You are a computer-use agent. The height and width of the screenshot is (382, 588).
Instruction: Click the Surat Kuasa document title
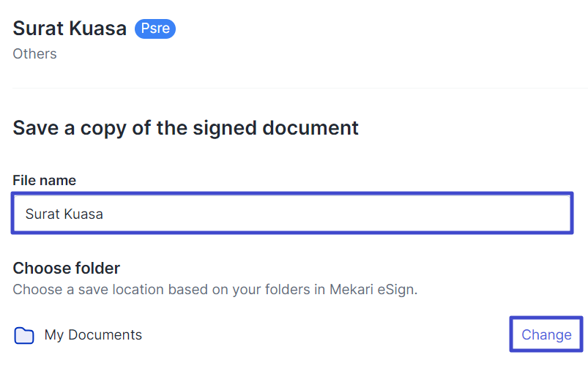(x=70, y=29)
